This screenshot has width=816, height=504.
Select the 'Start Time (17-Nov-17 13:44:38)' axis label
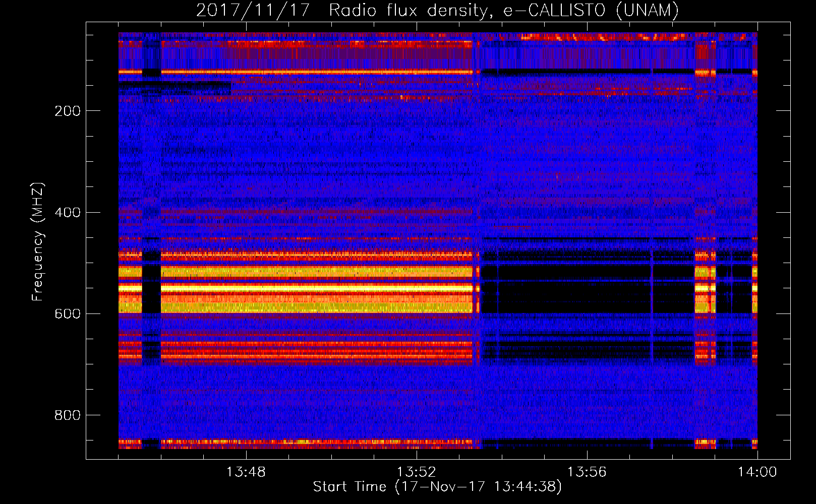coord(437,487)
